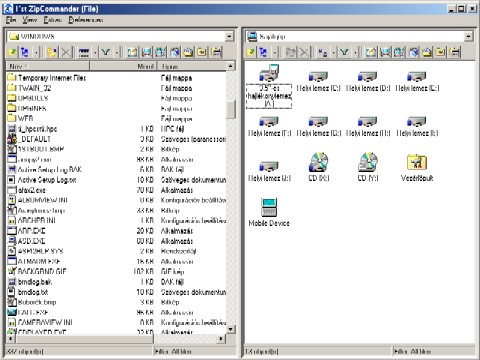Image resolution: width=480 pixels, height=360 pixels.
Task: Open the right pane location dropdown
Action: (468, 36)
